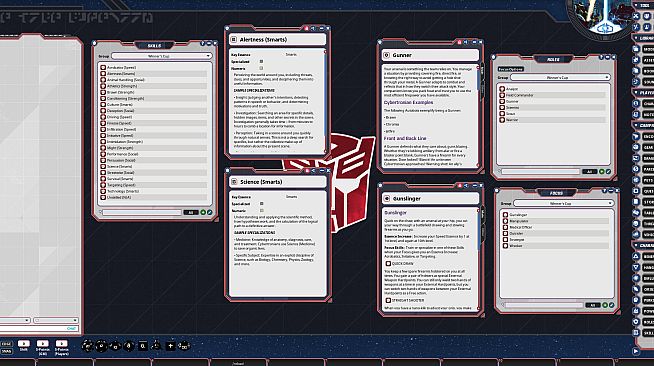Open the Group dropdown in Roles window

(560, 78)
